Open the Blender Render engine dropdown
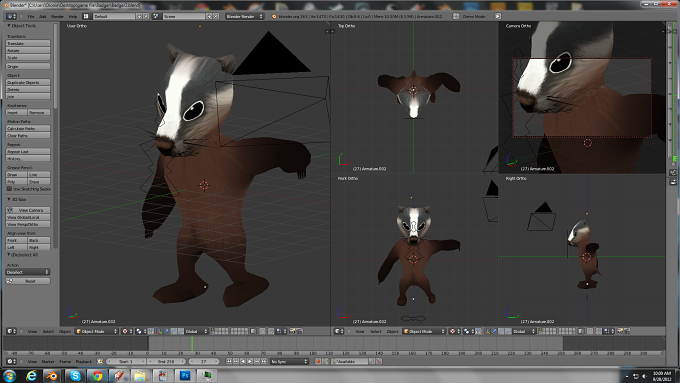Viewport: 680px width, 383px height. tap(245, 16)
